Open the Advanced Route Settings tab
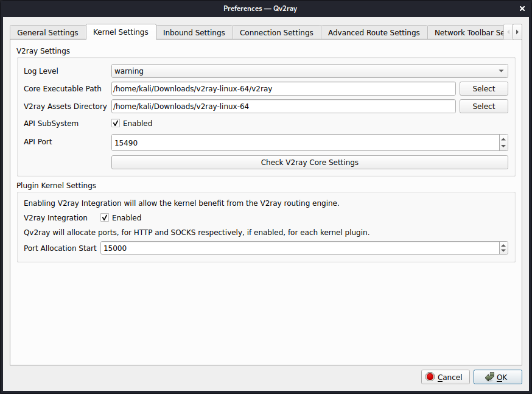 point(374,32)
